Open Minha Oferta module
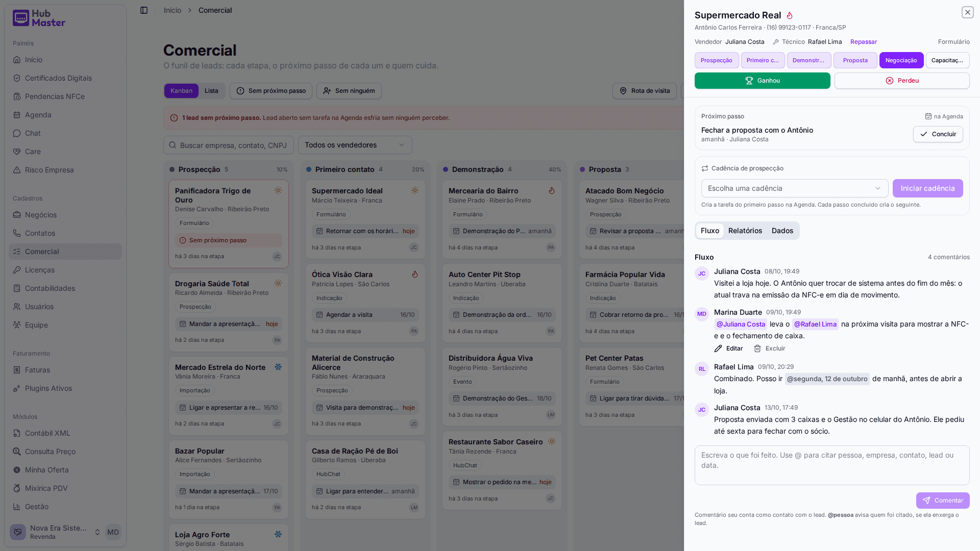Viewport: 980px width, 551px height. pos(65,470)
